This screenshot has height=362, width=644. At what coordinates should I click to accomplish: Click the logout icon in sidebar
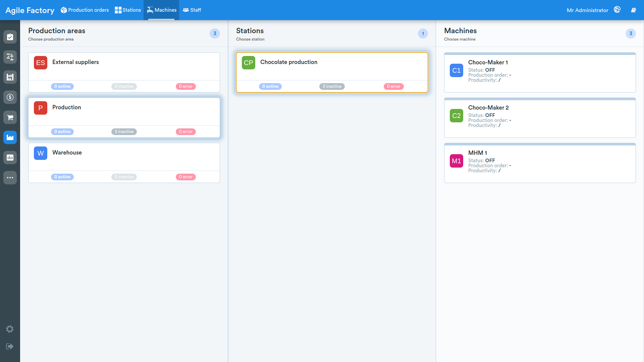[10, 346]
